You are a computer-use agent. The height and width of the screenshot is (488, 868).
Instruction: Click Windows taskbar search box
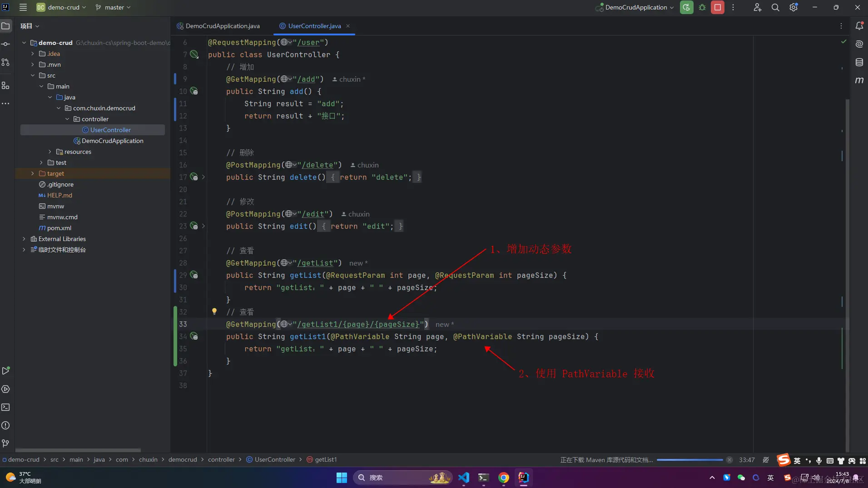[x=402, y=478]
